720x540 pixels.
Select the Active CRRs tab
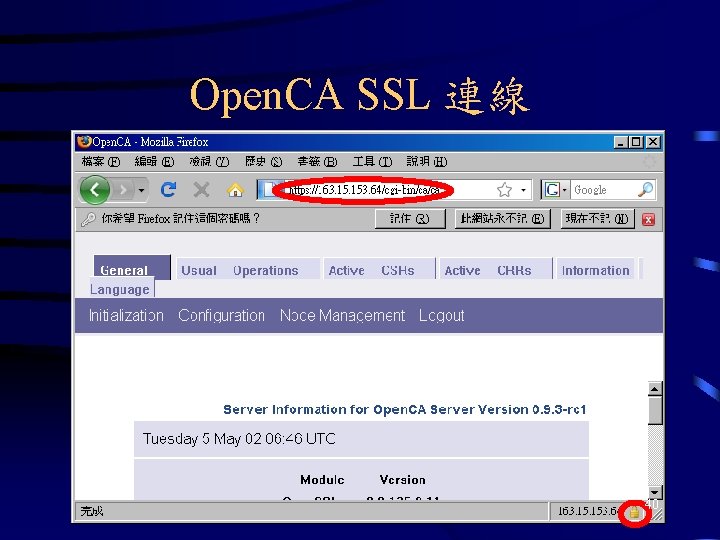click(495, 270)
